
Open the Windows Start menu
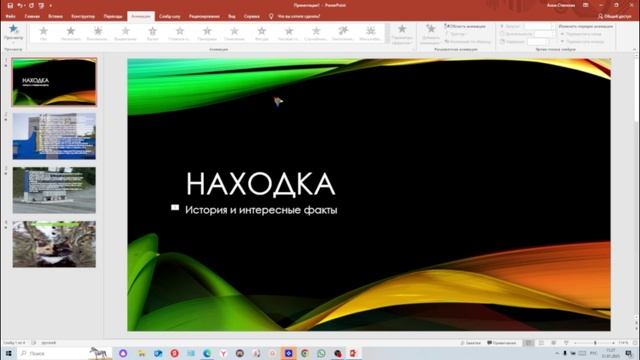[x=8, y=353]
